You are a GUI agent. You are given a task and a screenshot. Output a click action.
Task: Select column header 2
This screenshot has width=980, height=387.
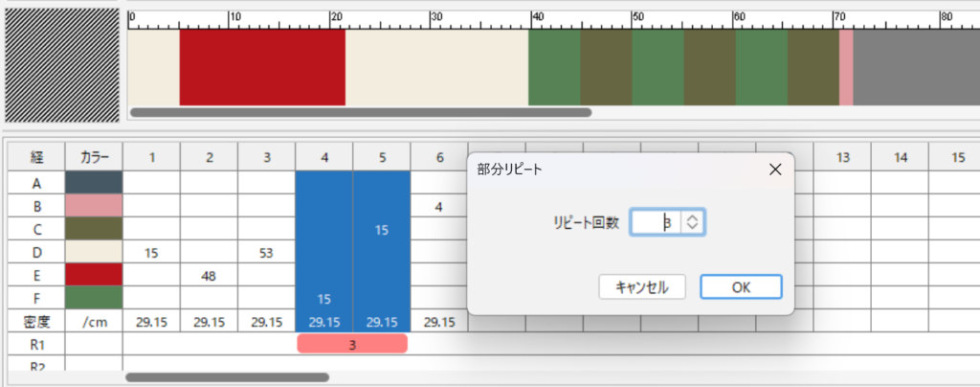point(209,157)
